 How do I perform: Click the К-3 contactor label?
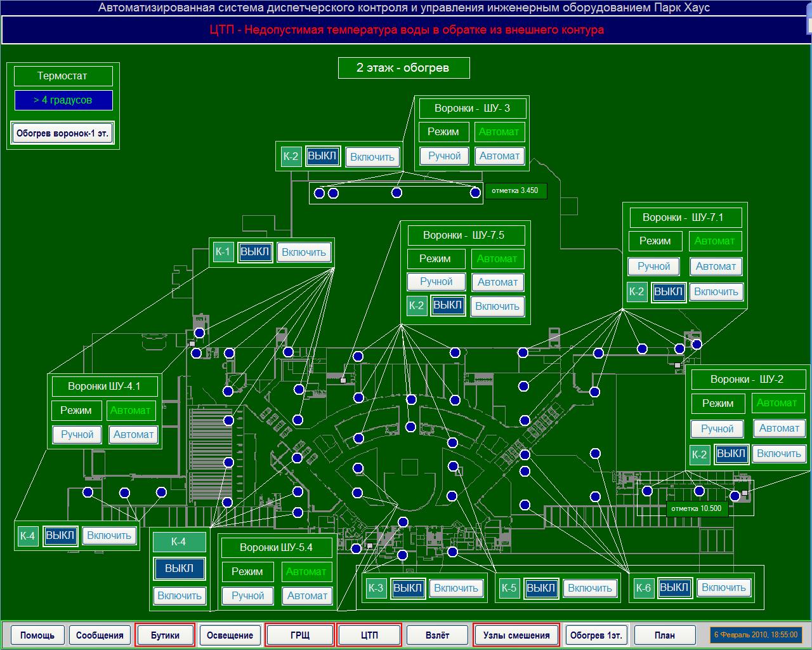point(376,588)
